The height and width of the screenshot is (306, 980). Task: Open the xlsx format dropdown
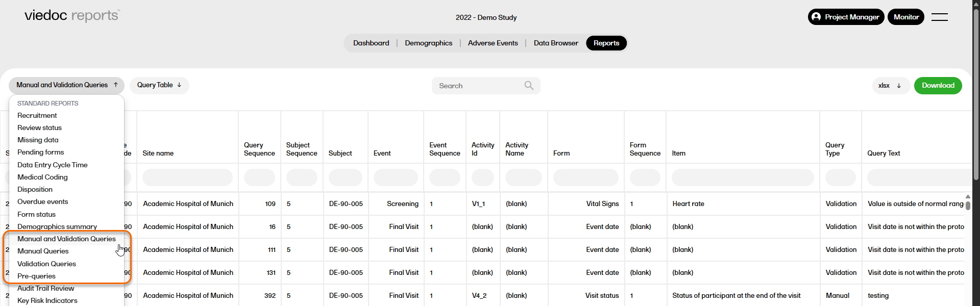tap(890, 86)
